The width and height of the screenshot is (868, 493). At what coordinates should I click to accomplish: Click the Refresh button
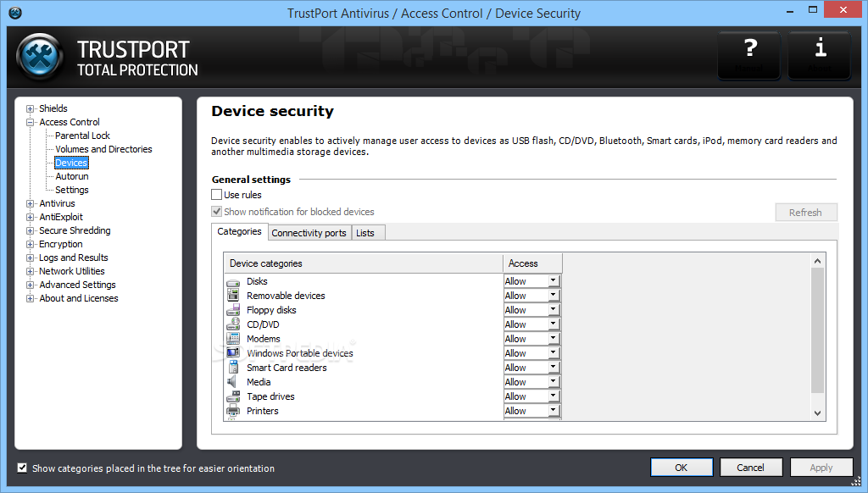(806, 213)
